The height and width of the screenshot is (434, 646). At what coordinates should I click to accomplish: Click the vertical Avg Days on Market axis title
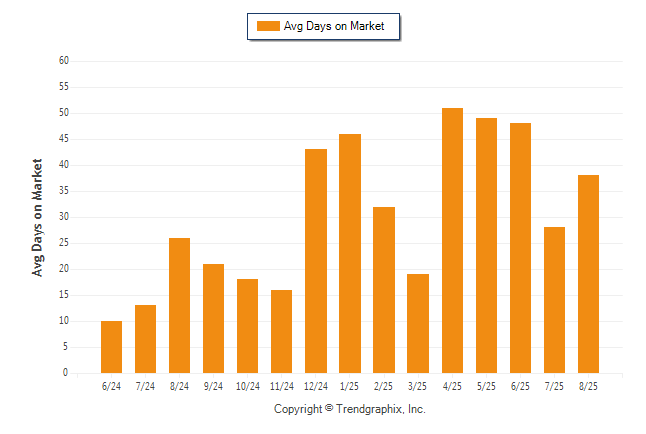pos(37,218)
